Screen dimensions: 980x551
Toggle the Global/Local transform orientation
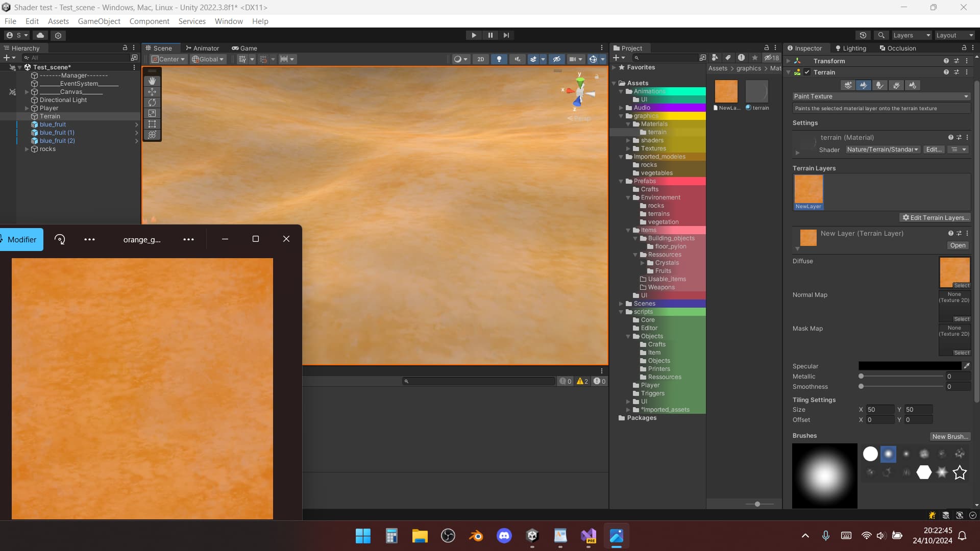pyautogui.click(x=207, y=59)
